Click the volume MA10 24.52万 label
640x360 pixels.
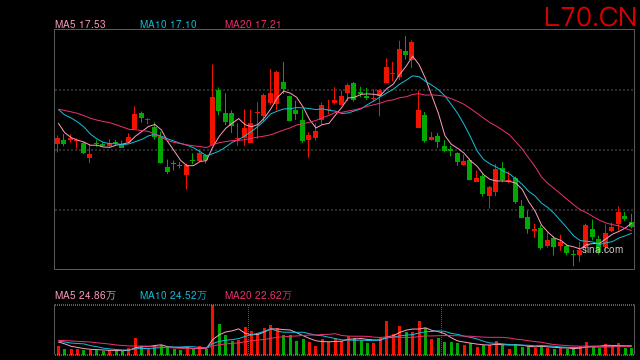pos(173,295)
